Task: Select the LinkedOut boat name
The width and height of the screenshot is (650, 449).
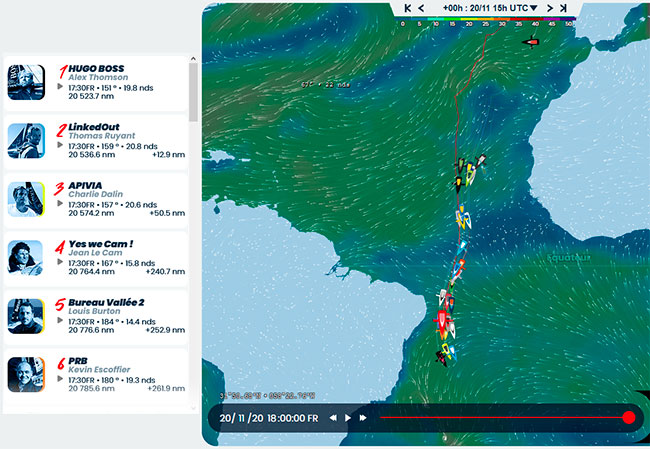Action: [94, 127]
